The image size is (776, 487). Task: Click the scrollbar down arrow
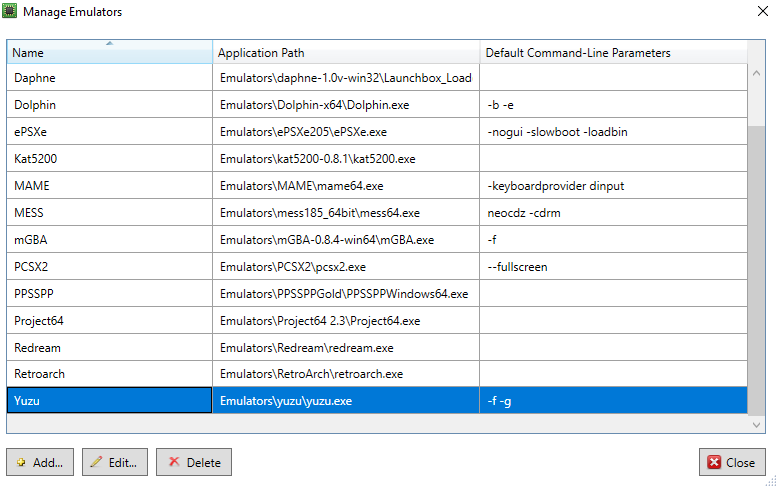click(756, 425)
